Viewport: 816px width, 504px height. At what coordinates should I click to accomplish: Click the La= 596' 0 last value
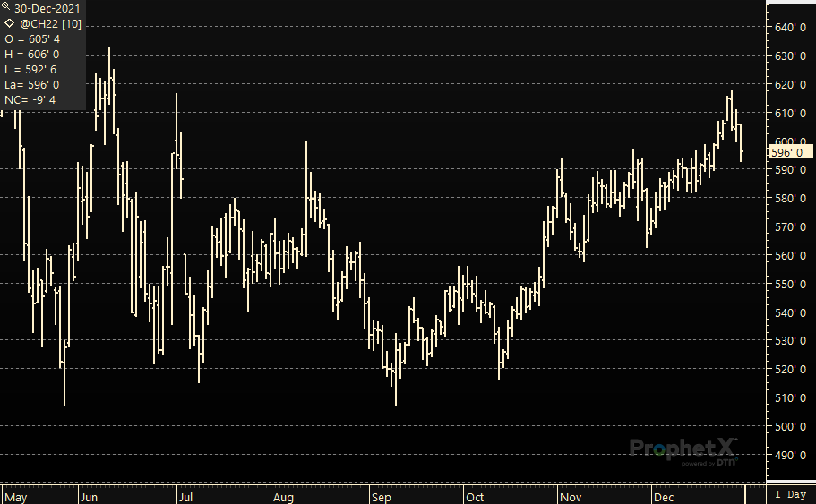(32, 84)
